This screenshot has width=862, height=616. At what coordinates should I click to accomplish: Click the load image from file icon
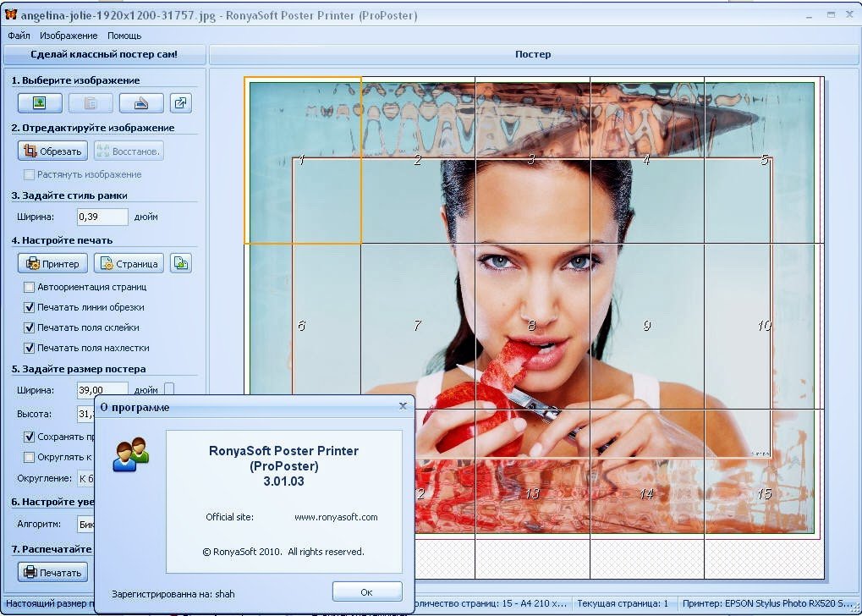(x=39, y=103)
